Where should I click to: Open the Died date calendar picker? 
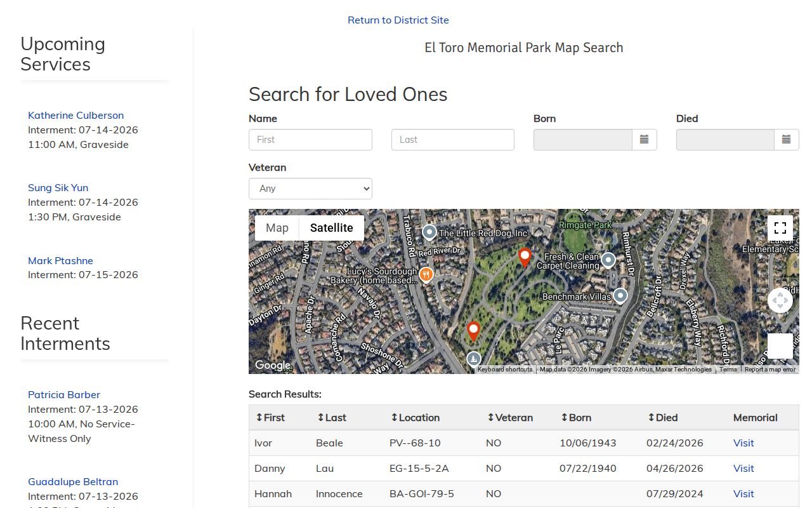(786, 140)
